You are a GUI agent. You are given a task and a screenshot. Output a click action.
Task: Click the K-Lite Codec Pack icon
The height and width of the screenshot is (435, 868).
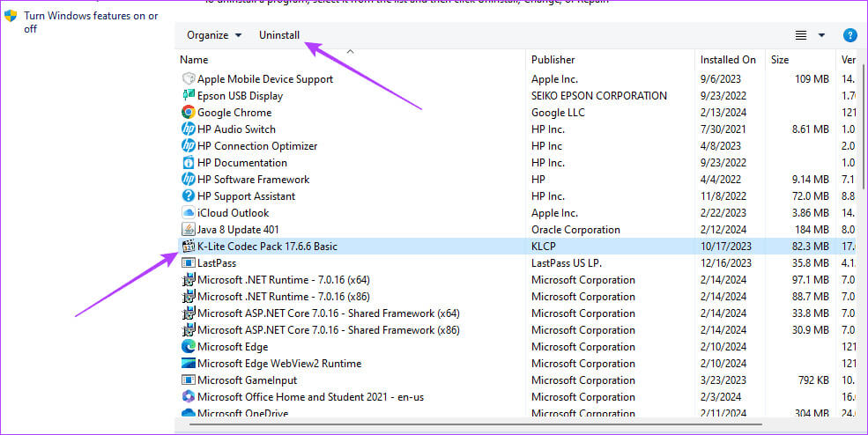tap(189, 246)
